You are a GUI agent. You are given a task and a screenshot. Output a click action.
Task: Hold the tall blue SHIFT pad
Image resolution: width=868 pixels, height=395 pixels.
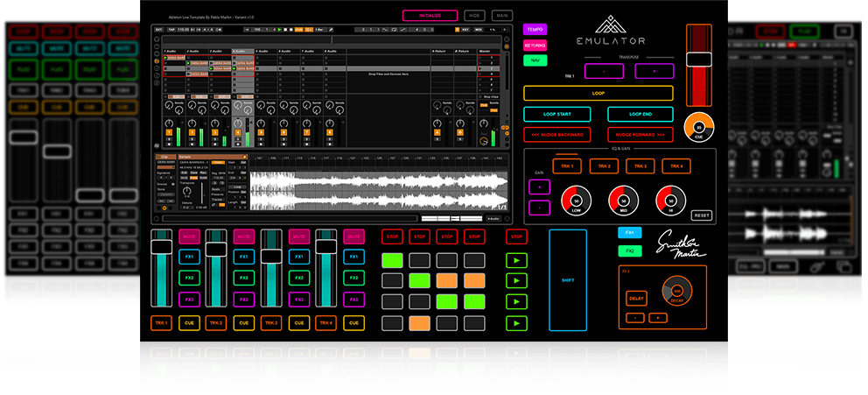click(568, 280)
